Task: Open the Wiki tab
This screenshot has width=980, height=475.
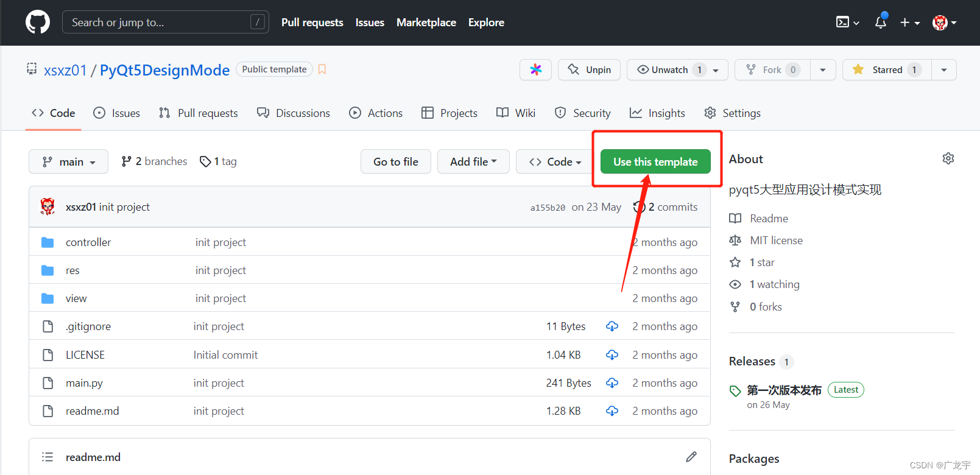Action: coord(516,113)
